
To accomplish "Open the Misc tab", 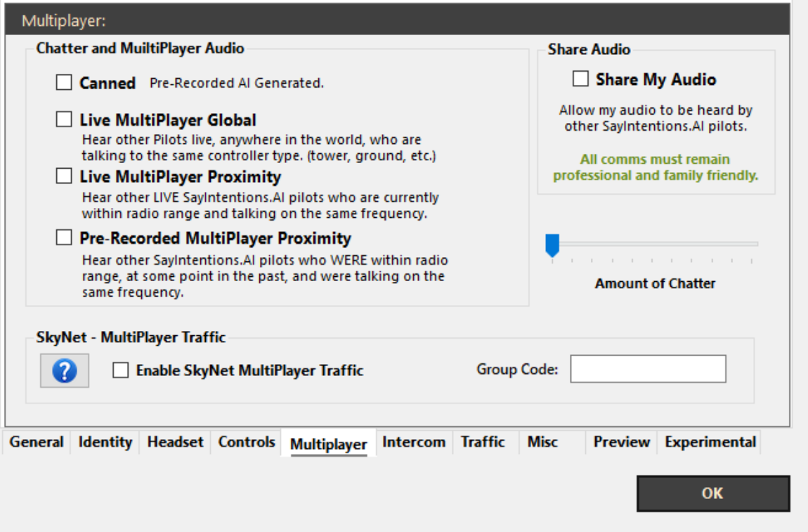I will [542, 442].
